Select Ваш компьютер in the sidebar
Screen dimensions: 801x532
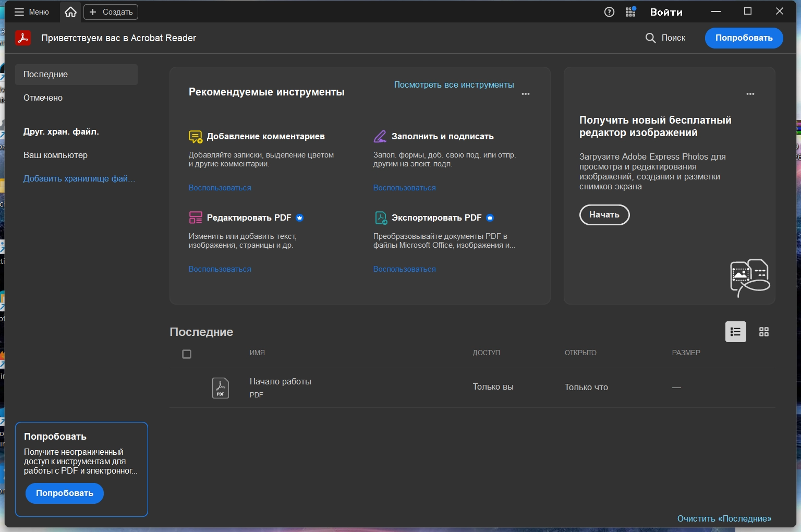click(55, 155)
